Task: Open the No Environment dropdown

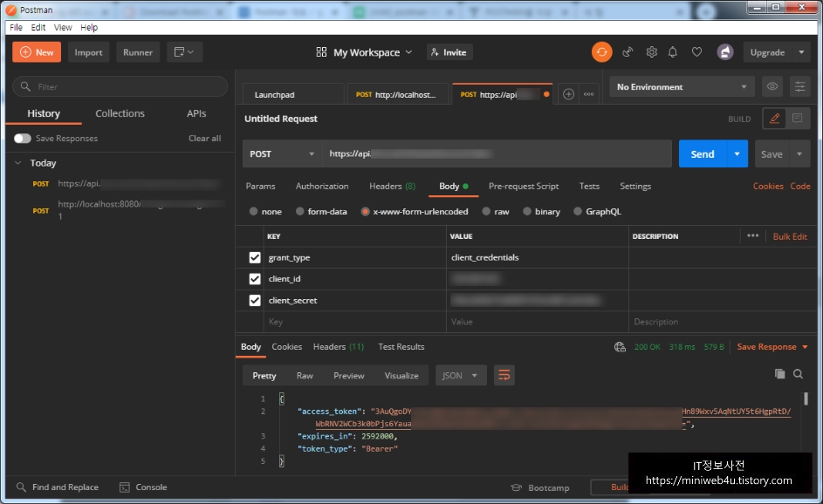Action: click(x=682, y=86)
